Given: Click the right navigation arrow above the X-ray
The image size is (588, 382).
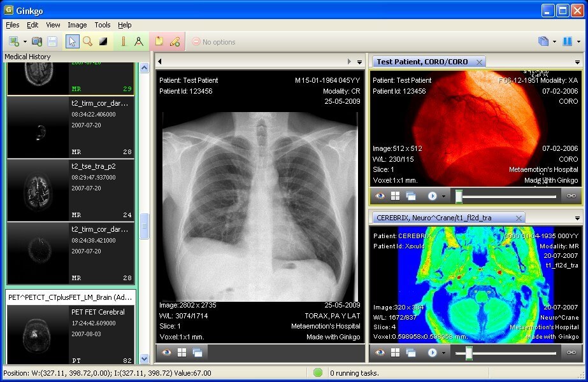Looking at the screenshot, I should (350, 61).
